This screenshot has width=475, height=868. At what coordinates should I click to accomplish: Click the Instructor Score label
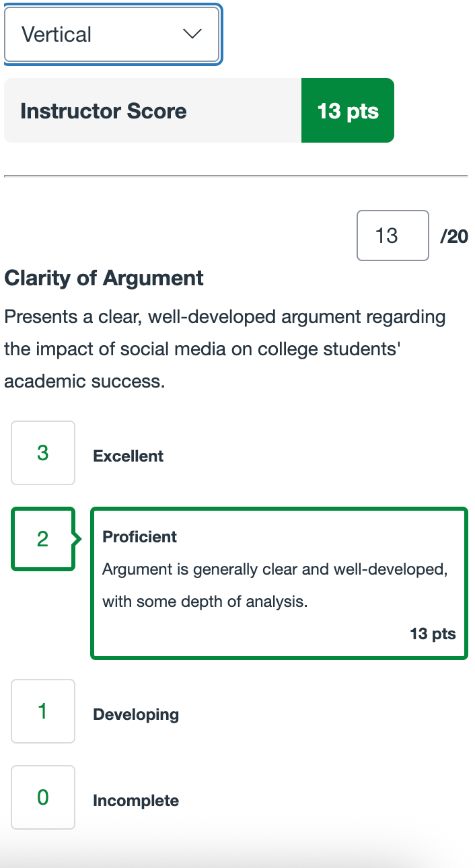[104, 111]
